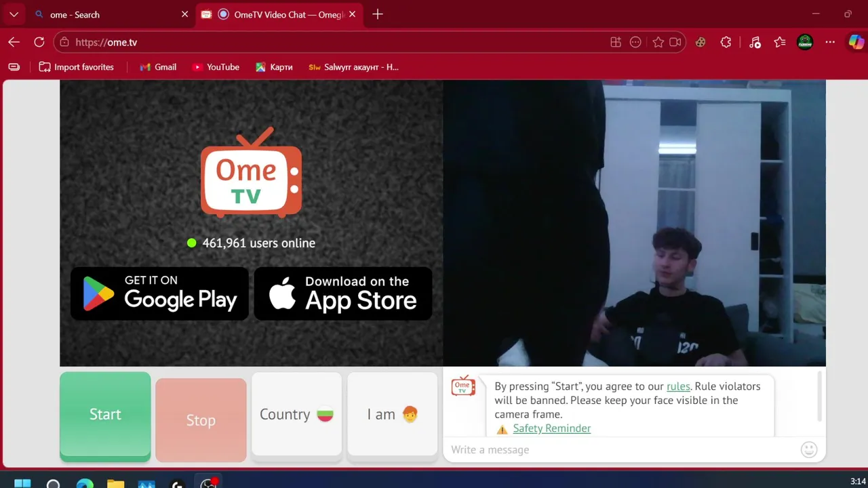Switch to the 'ome - Search' tab
Image resolution: width=868 pixels, height=488 pixels.
coord(105,14)
